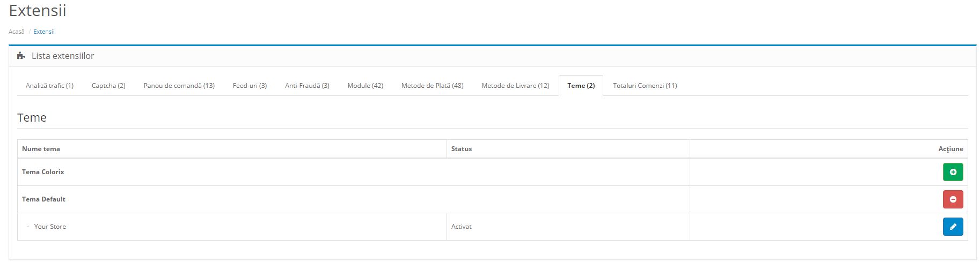Edit Your Store theme with pencil button
This screenshot has height=269, width=980.
(x=953, y=227)
